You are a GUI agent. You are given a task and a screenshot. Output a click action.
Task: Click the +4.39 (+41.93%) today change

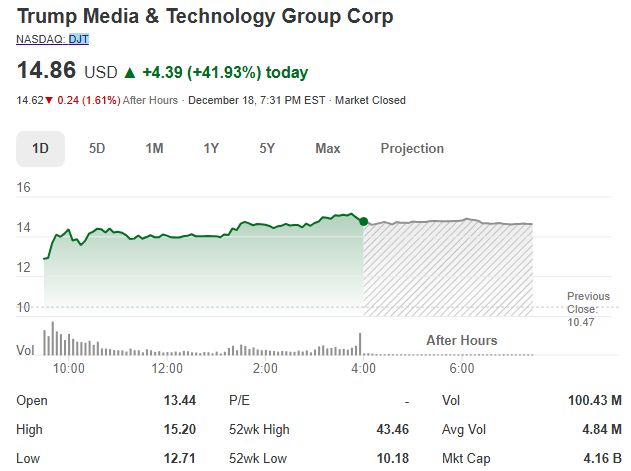pos(225,73)
